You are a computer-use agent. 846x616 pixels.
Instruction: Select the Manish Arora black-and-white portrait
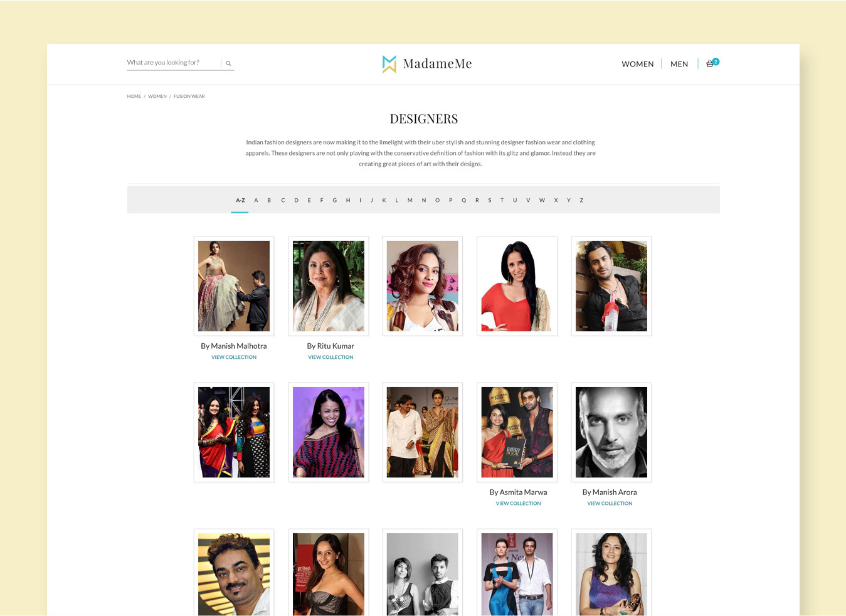point(611,432)
